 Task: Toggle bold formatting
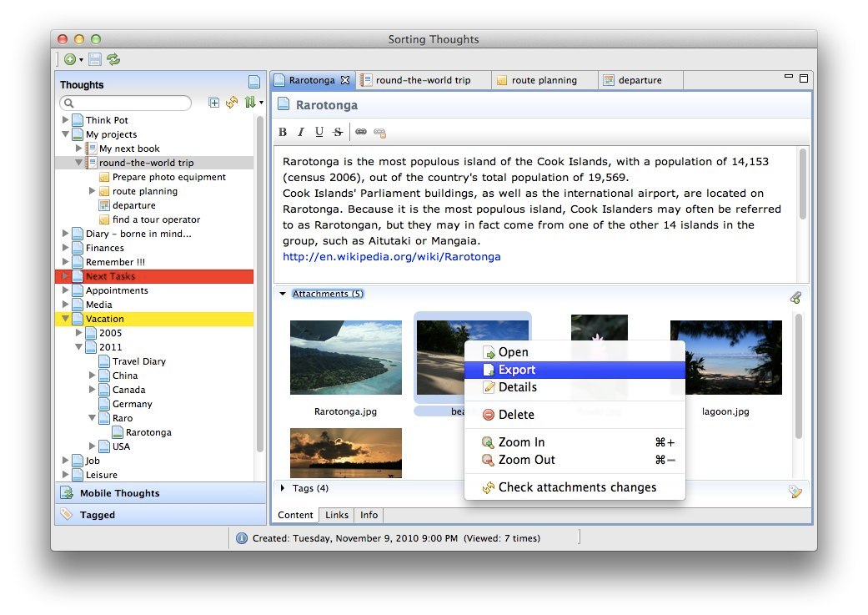283,132
